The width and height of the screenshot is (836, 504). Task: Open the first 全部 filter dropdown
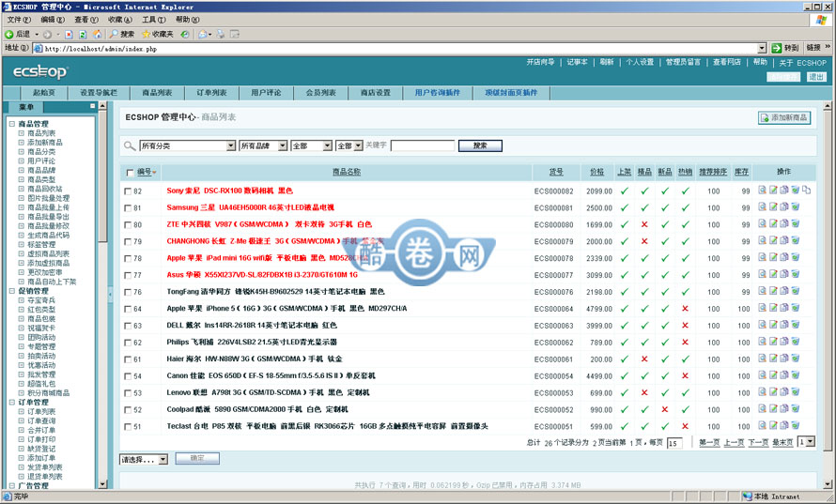point(312,146)
